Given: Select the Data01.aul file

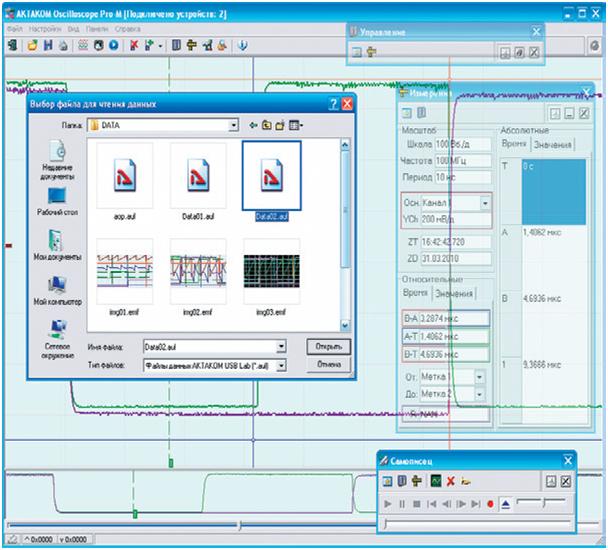Looking at the screenshot, I should pos(198,182).
